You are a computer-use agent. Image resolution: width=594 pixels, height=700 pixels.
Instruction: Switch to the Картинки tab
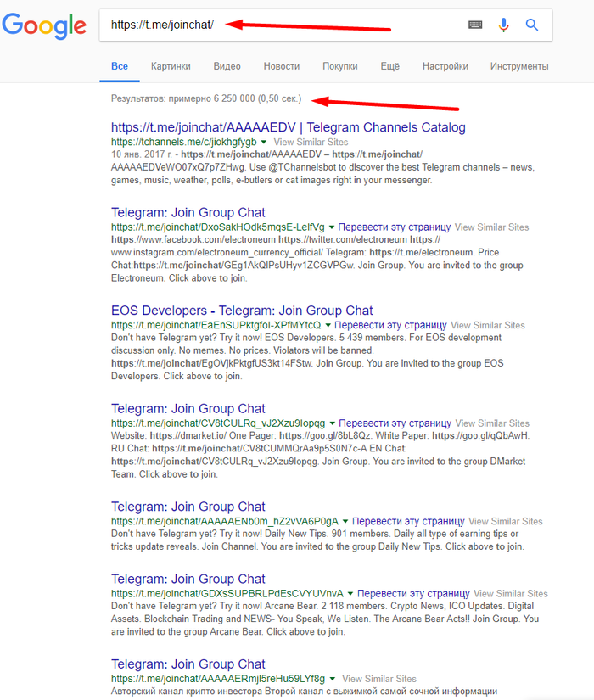point(171,66)
